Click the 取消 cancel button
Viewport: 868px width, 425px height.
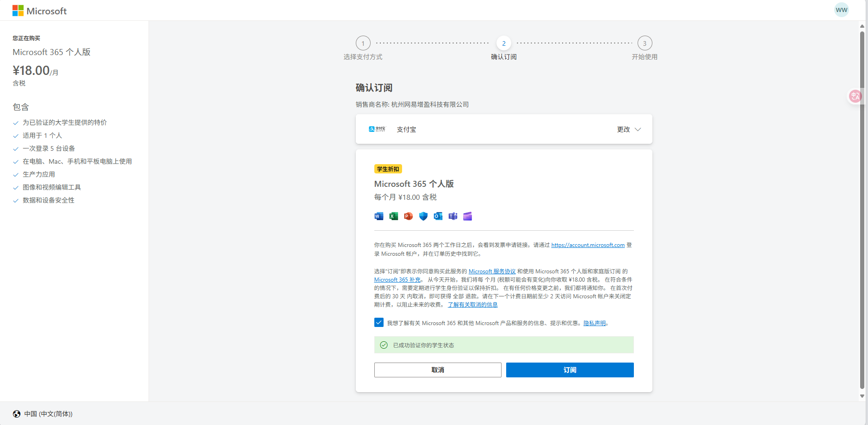pyautogui.click(x=438, y=370)
